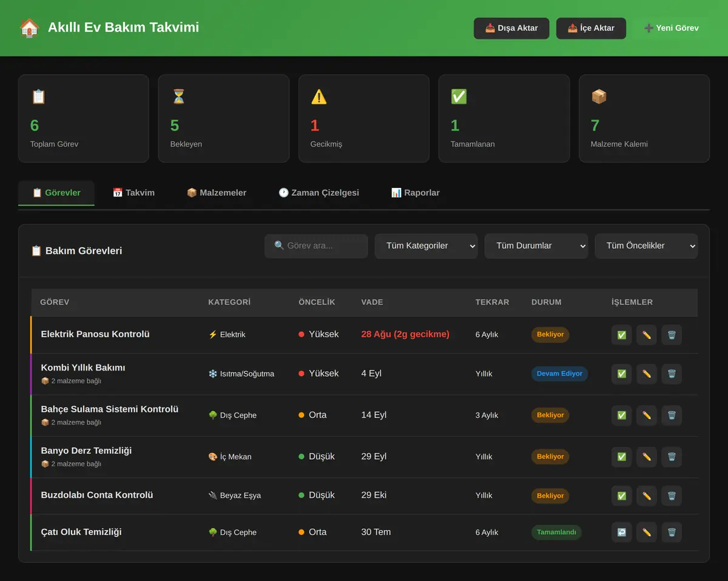Delete Bahçe Sulama Sistemi Kontrolü task
This screenshot has height=581, width=728.
tap(672, 415)
